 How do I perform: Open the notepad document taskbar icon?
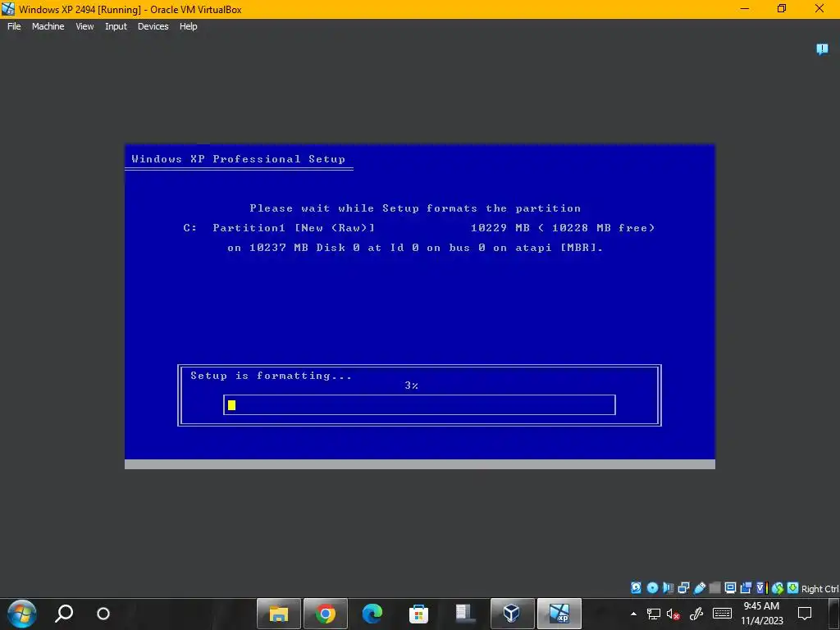(464, 614)
